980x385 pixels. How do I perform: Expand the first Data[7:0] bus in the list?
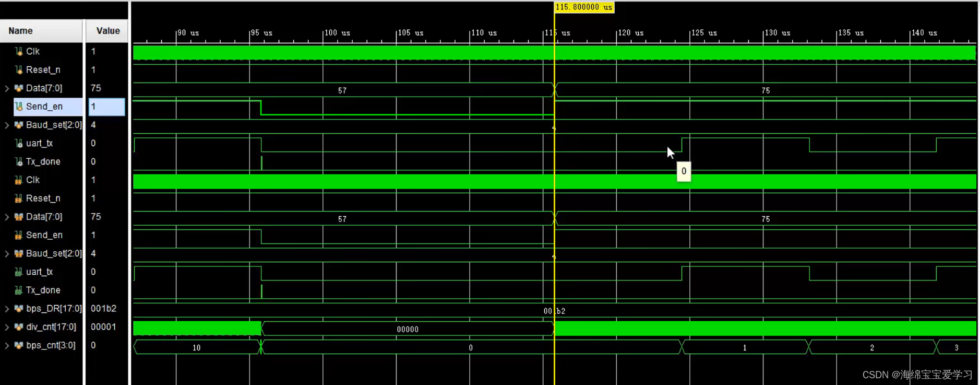coord(7,88)
